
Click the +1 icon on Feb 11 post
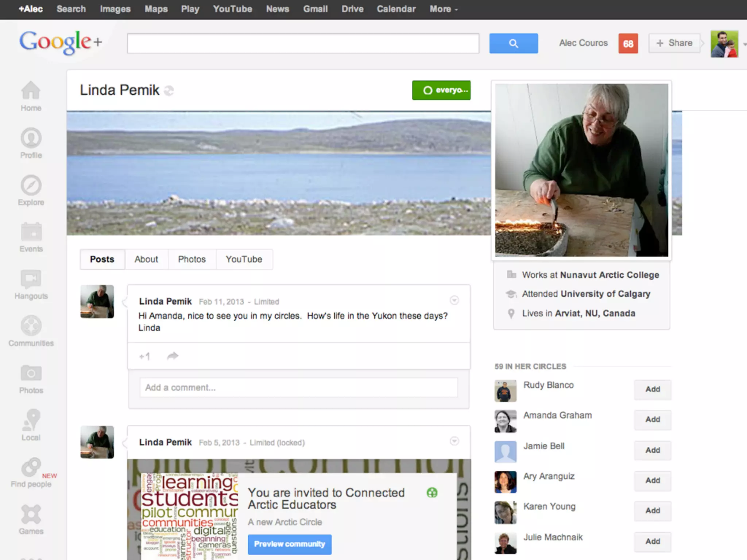pos(145,356)
